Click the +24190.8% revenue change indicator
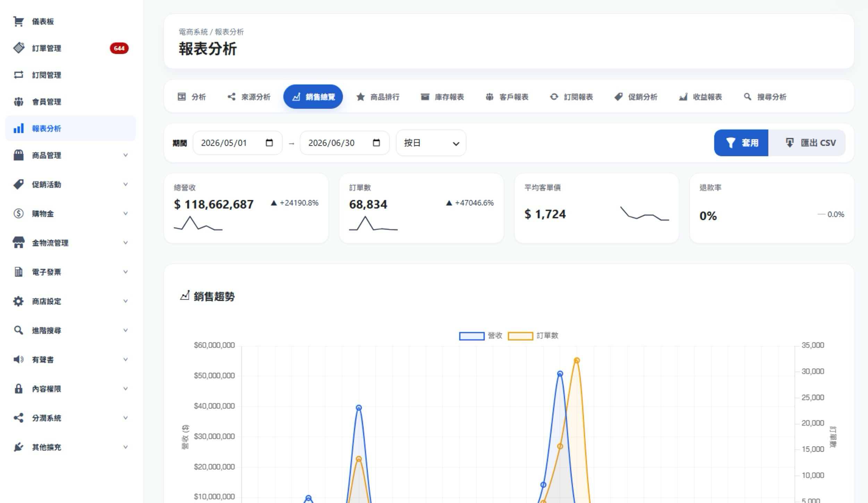Viewport: 868px width, 503px height. (x=295, y=203)
